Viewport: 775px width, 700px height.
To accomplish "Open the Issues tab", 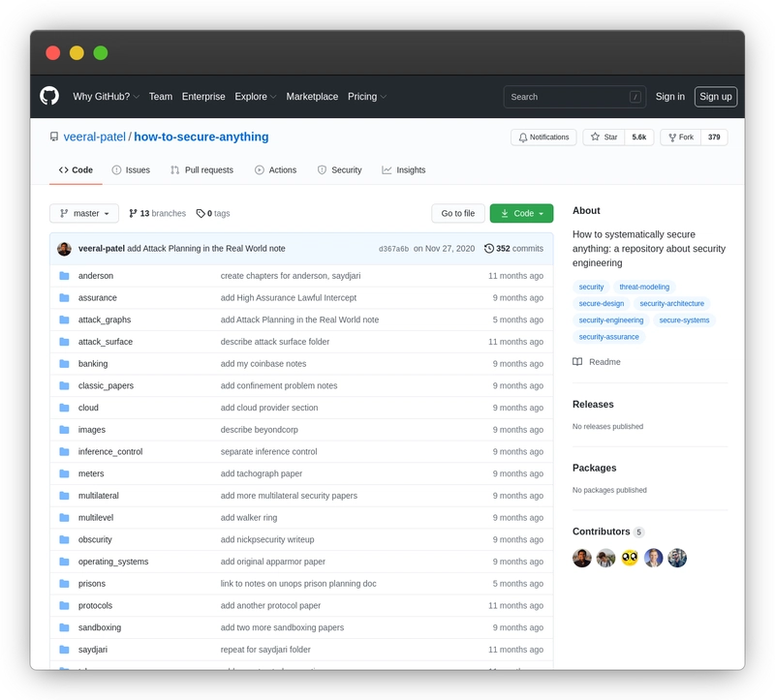I will 131,170.
